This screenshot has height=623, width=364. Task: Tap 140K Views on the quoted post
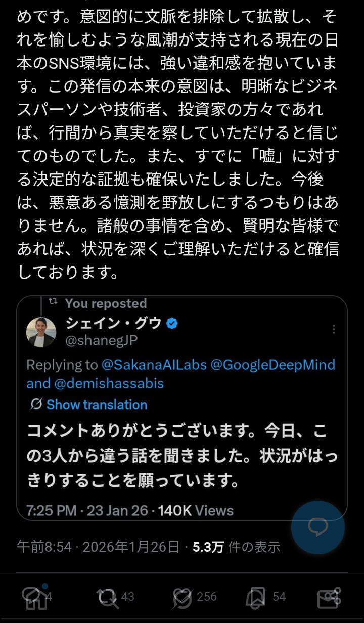[196, 510]
